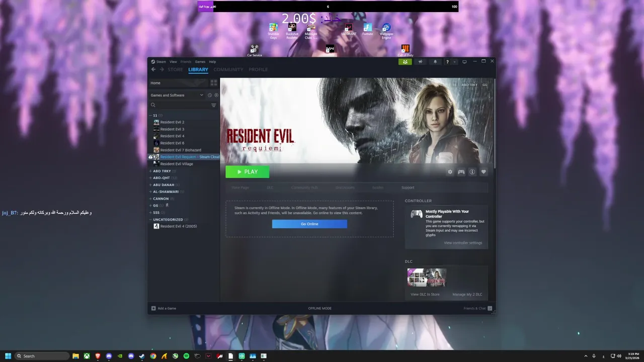Viewport: 644px width, 362px height.
Task: Open Google Chrome from the taskbar
Action: pyautogui.click(x=153, y=356)
